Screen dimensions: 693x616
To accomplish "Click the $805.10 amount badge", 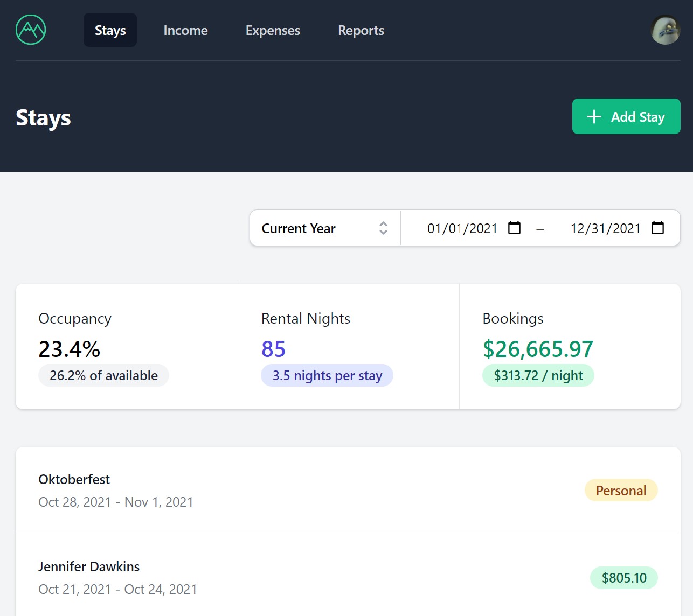I will [623, 578].
